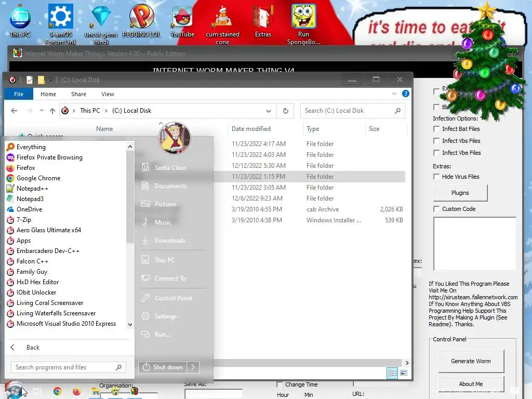The image size is (532, 399).
Task: Focus Search (C:) Local Disk field
Action: [353, 111]
